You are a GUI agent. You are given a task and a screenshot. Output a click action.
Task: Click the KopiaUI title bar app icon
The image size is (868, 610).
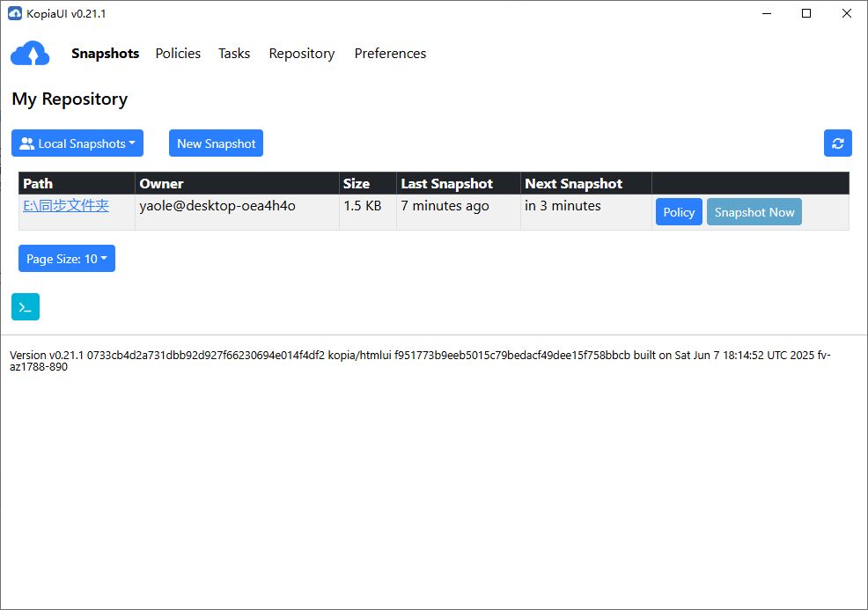click(x=14, y=13)
